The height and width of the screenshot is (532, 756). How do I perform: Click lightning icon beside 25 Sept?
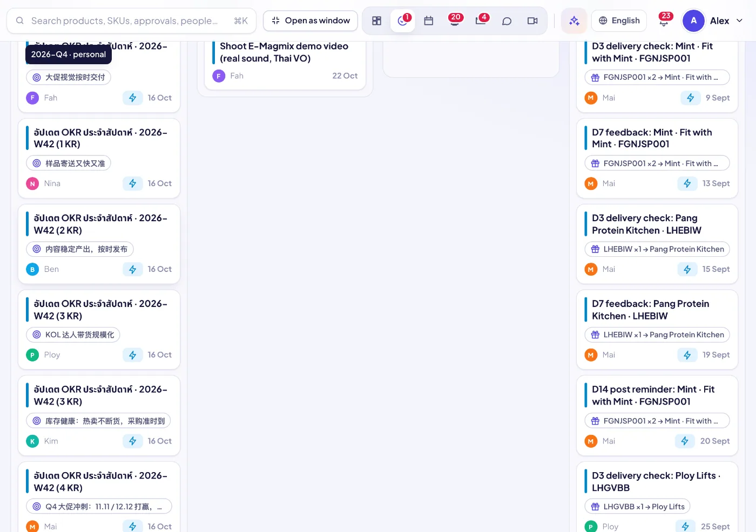point(685,526)
